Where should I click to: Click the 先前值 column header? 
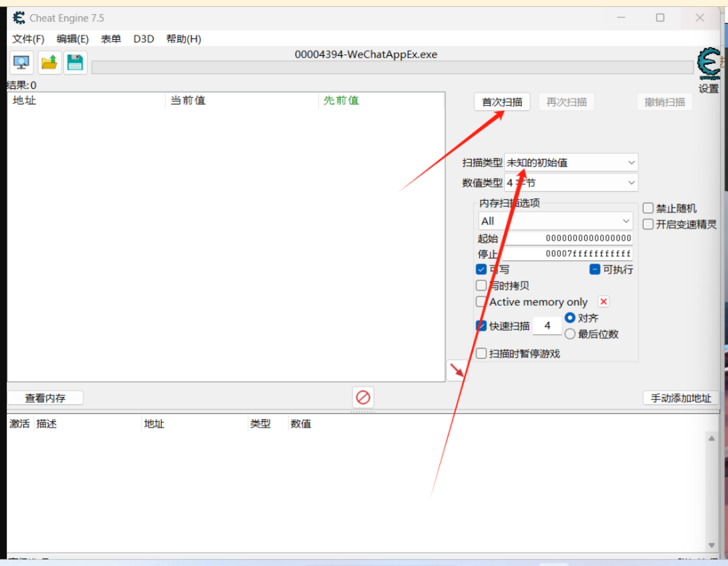(382, 100)
